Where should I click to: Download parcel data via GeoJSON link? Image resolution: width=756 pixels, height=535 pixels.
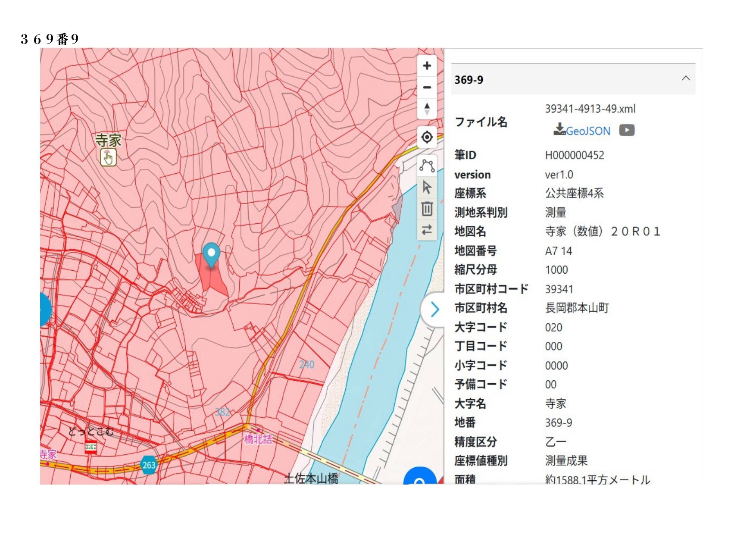[x=582, y=130]
